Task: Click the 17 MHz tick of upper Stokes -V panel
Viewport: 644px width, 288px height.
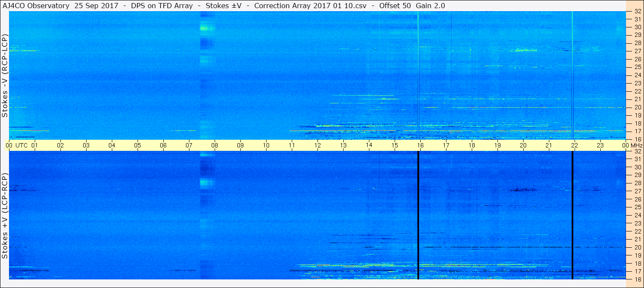Action: (x=637, y=131)
